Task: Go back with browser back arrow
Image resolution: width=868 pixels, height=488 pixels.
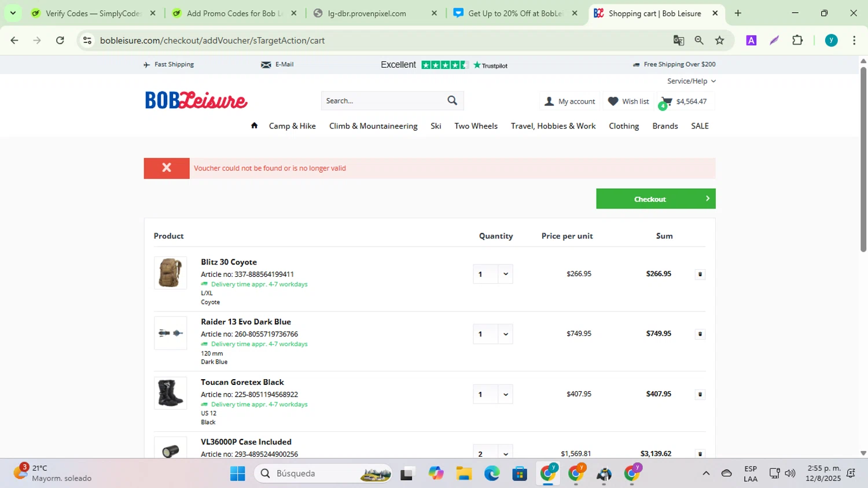Action: pos(14,41)
